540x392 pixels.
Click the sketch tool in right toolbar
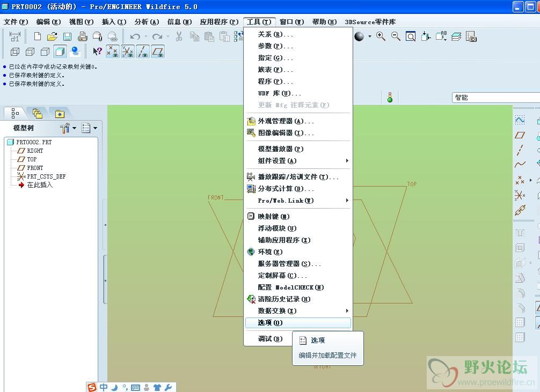(520, 120)
